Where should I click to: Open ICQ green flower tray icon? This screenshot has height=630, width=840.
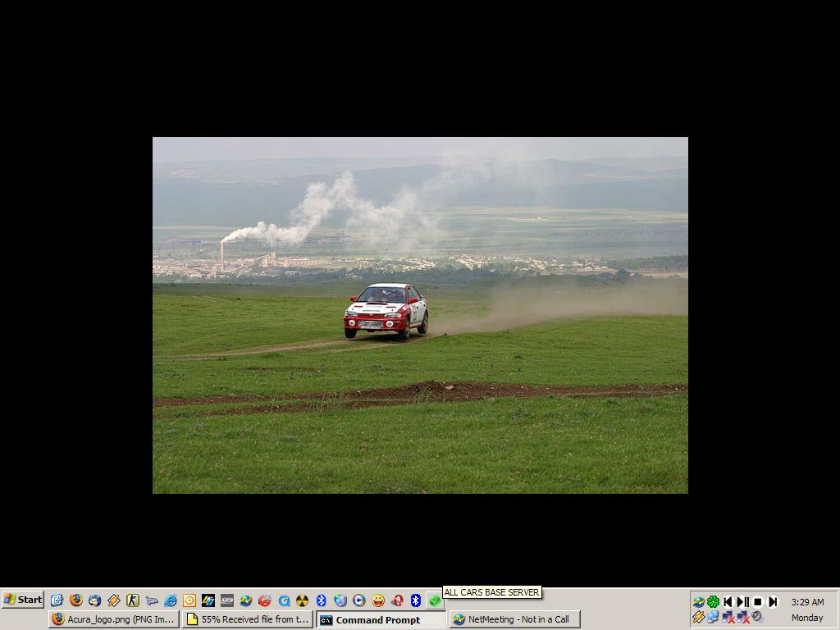click(713, 602)
